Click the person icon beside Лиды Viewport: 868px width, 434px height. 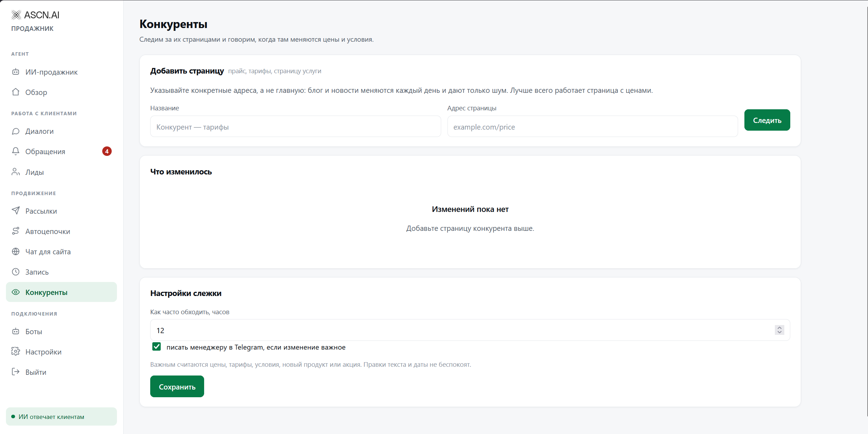pyautogui.click(x=16, y=172)
